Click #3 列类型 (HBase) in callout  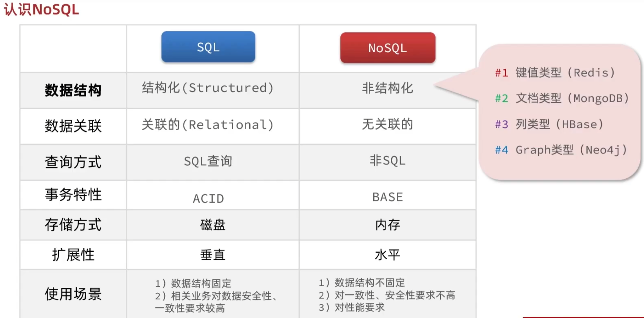pos(549,124)
